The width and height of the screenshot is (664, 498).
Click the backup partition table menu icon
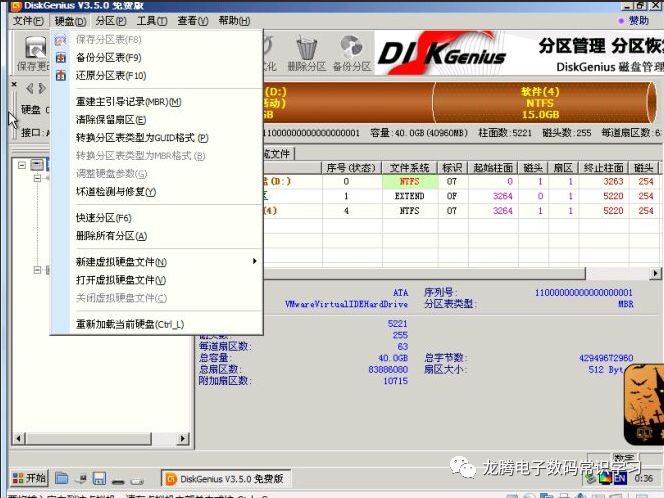click(61, 57)
